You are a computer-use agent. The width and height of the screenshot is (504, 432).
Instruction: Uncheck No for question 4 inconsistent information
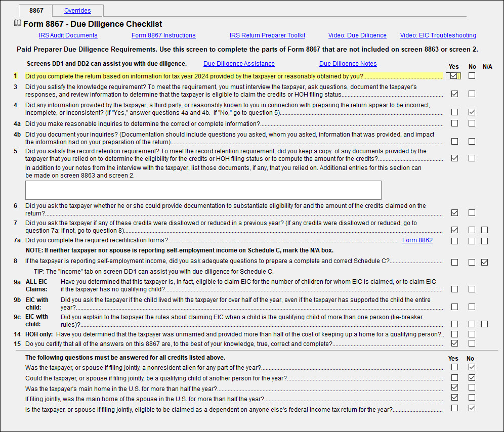[472, 112]
